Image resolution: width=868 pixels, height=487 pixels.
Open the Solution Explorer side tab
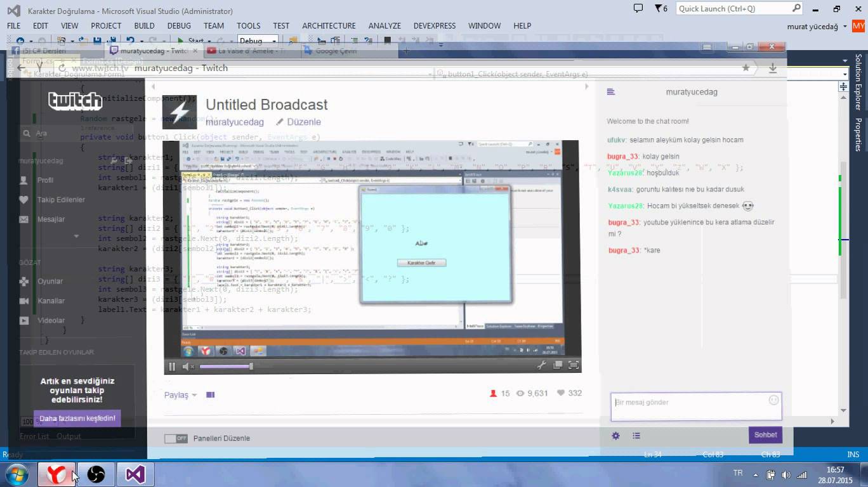pos(858,82)
